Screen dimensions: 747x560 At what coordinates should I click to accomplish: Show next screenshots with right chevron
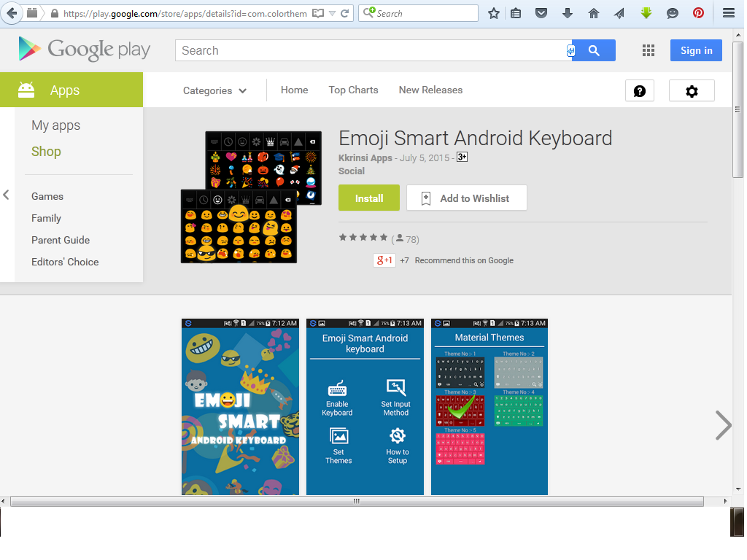pyautogui.click(x=723, y=425)
